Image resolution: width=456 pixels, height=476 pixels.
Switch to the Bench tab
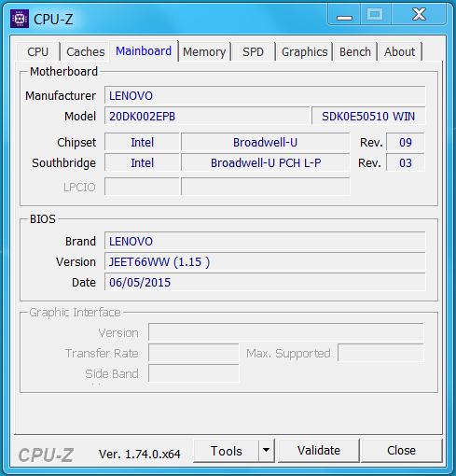[355, 51]
